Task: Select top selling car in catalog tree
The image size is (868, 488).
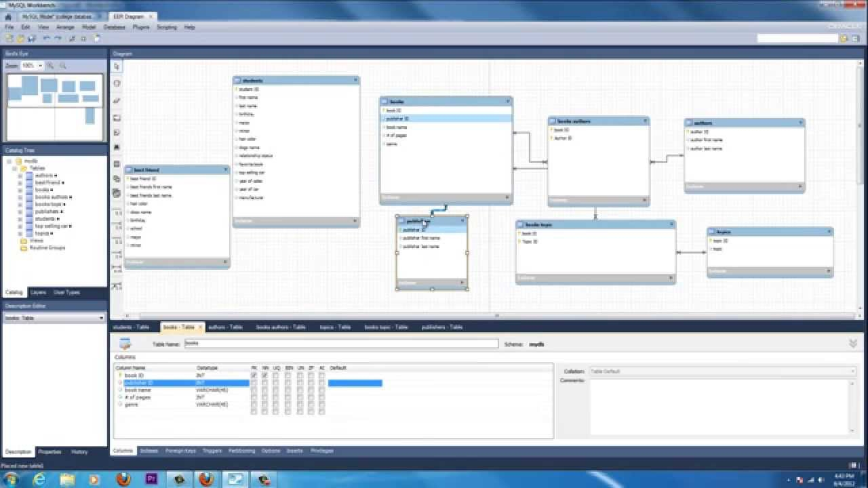Action: coord(52,226)
